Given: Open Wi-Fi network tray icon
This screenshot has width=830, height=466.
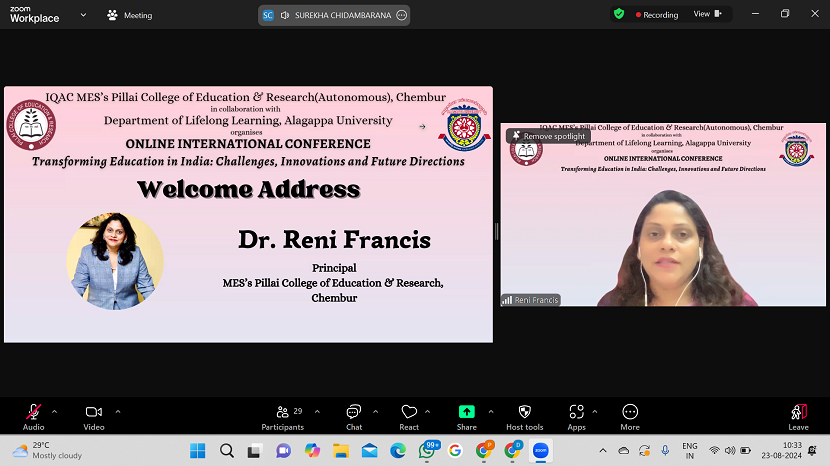Looking at the screenshot, I should (x=714, y=451).
